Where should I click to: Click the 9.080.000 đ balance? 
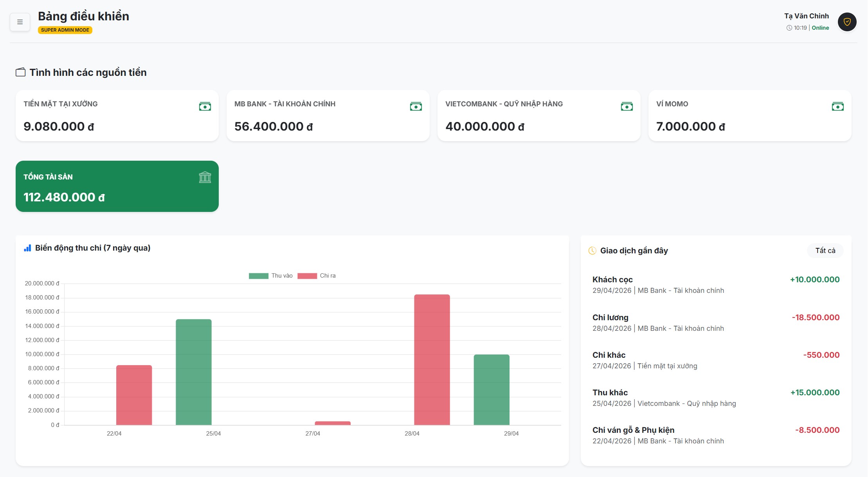[59, 127]
